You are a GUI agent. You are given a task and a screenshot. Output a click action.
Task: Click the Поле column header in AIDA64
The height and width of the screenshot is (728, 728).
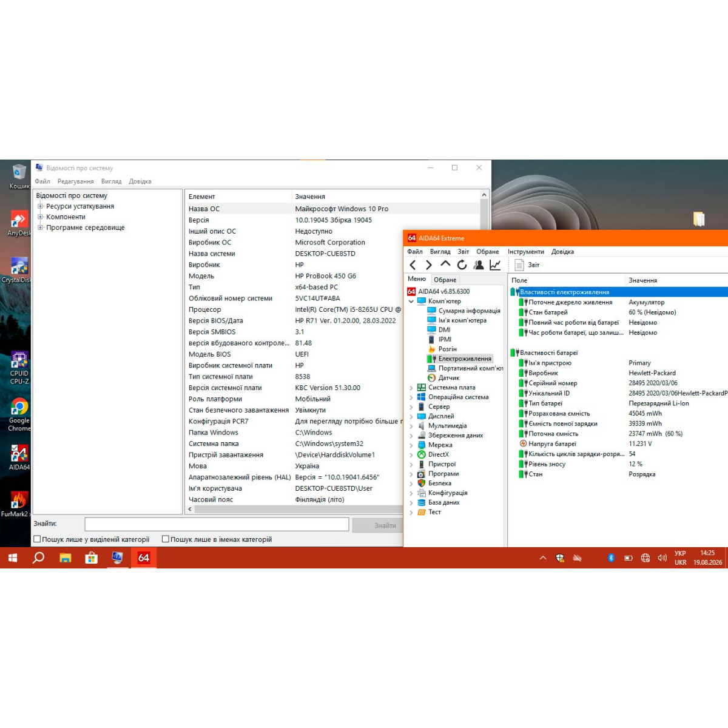click(x=567, y=280)
